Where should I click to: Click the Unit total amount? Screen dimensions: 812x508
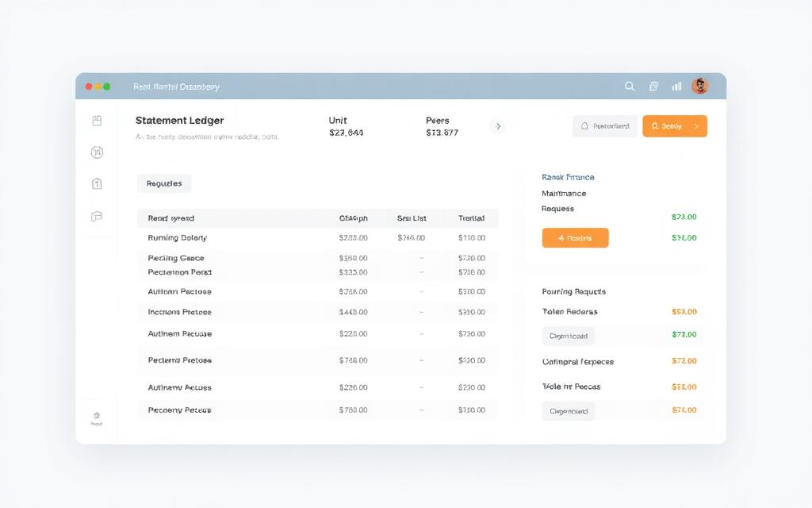tap(346, 133)
